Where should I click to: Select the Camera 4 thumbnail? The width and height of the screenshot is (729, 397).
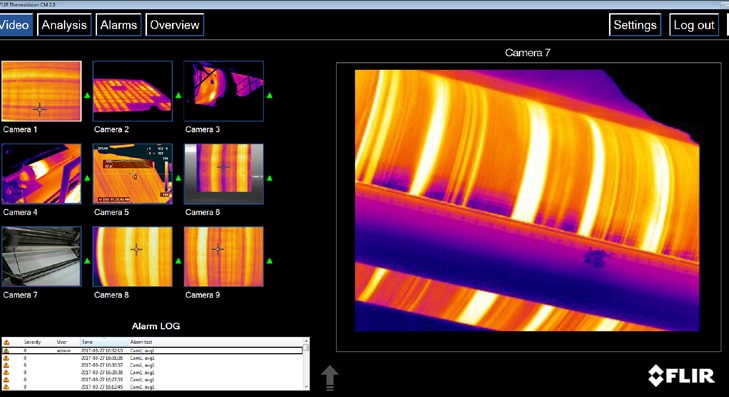(41, 174)
